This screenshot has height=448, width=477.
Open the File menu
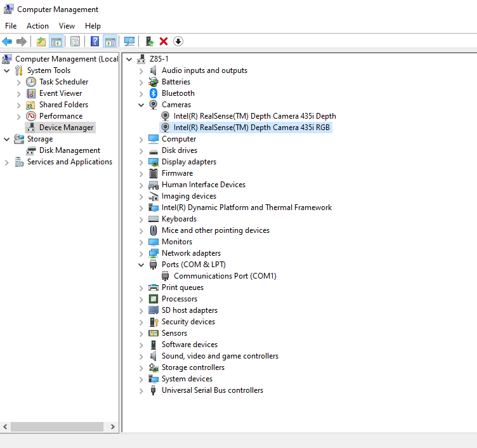pyautogui.click(x=11, y=26)
